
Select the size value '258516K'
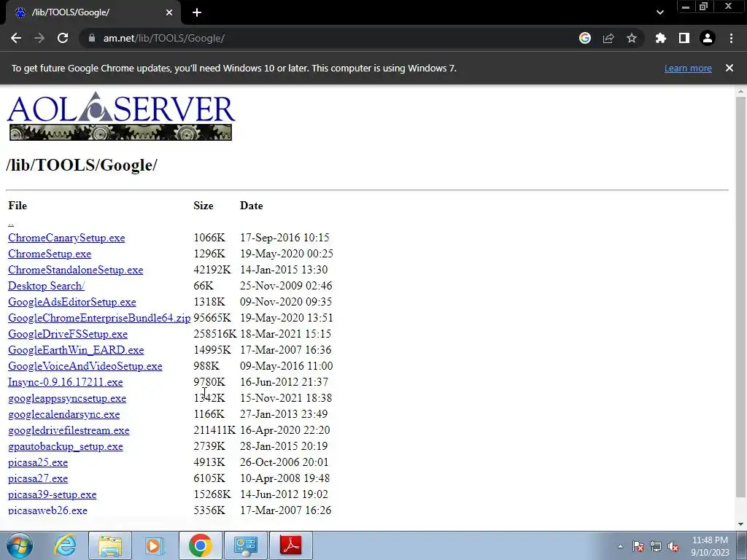(215, 334)
